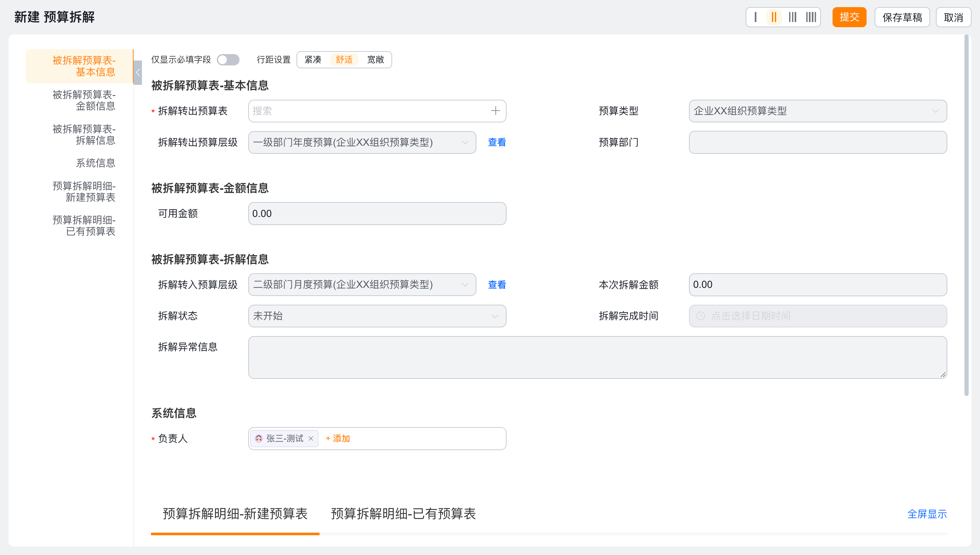The image size is (980, 555).
Task: Collapse the left navigation sidebar arrow
Action: [x=138, y=73]
